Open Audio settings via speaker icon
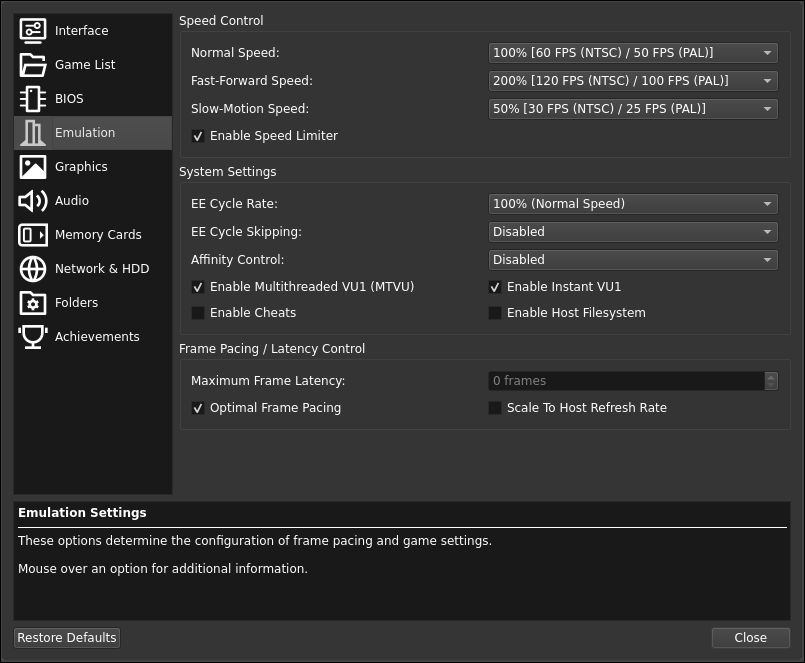This screenshot has width=805, height=663. tap(33, 200)
